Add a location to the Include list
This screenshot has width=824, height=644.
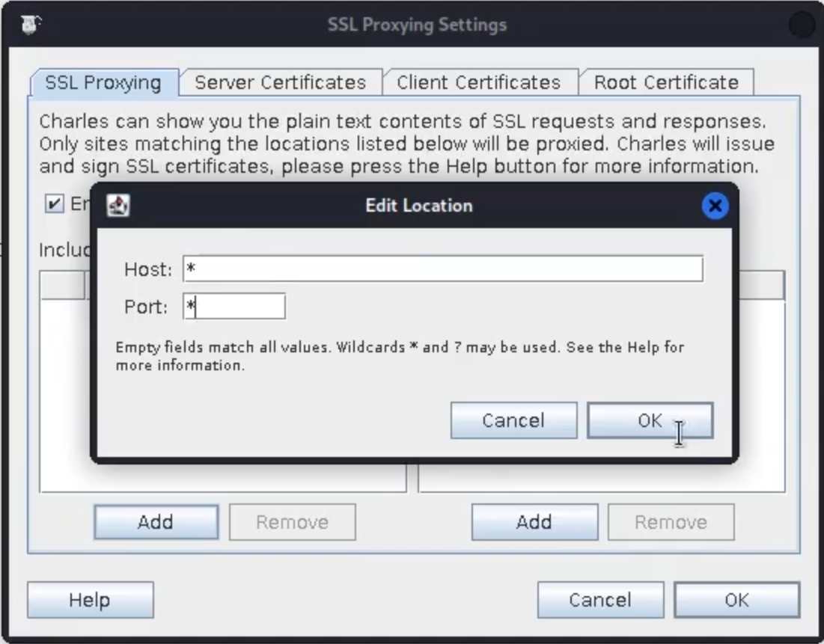click(x=156, y=522)
